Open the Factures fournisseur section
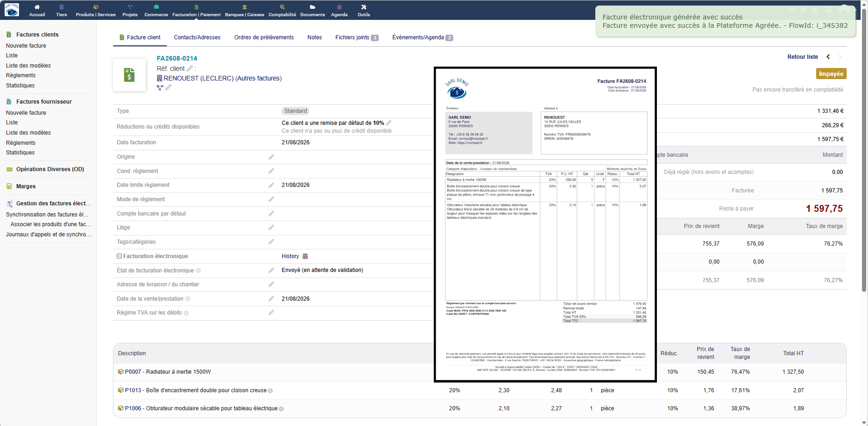868x426 pixels. [44, 102]
